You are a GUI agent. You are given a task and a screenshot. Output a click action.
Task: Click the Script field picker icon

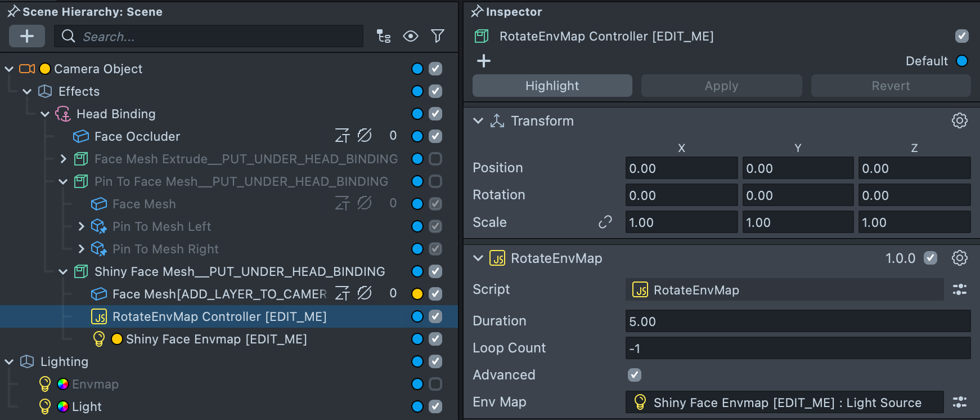[959, 290]
